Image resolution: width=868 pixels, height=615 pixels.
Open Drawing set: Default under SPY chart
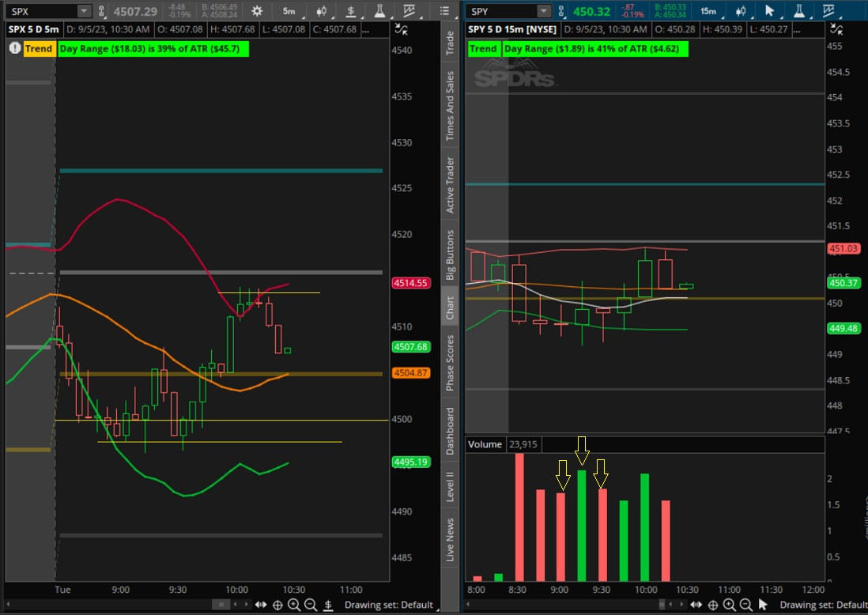[824, 605]
